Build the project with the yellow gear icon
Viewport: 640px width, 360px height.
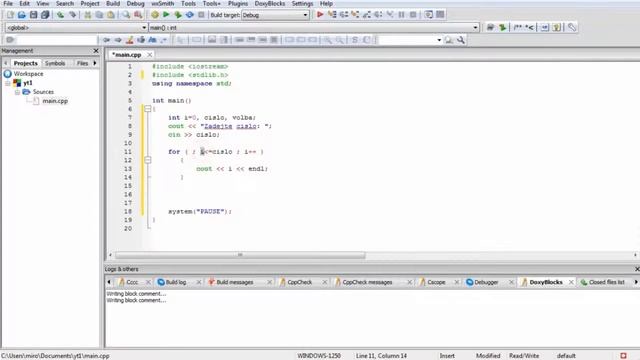click(x=155, y=15)
